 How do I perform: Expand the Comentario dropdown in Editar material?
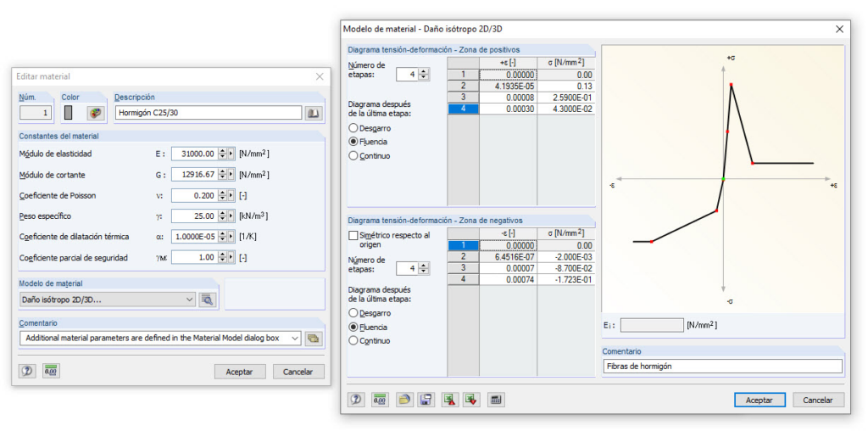coord(296,338)
